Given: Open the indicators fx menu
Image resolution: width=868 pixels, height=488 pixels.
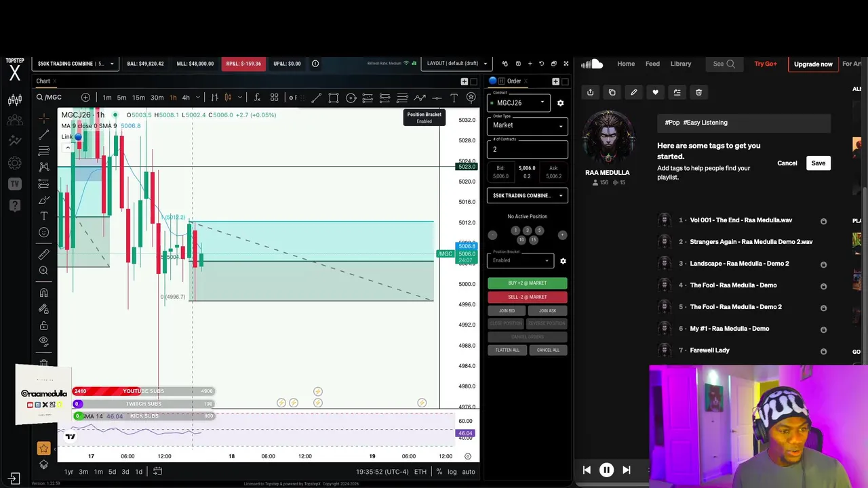Looking at the screenshot, I should click(x=257, y=98).
